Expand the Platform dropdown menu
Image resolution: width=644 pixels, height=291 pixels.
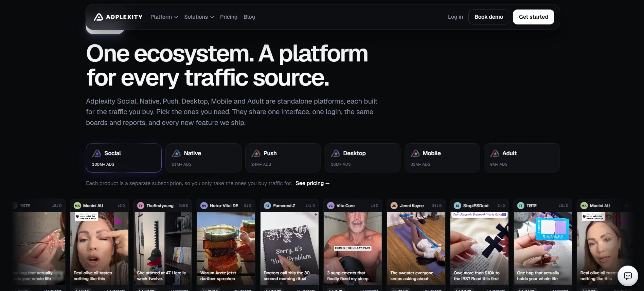(x=164, y=17)
